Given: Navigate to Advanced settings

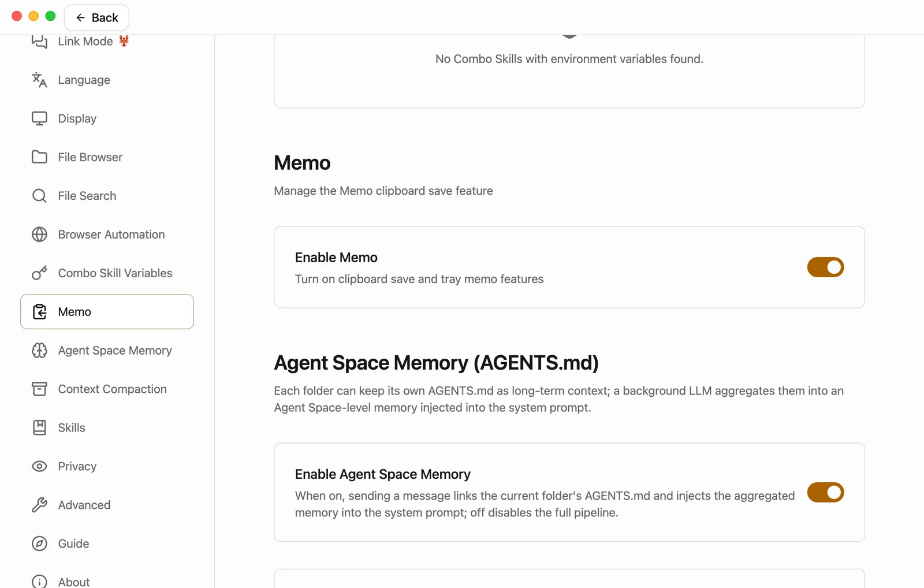Looking at the screenshot, I should pyautogui.click(x=107, y=505).
